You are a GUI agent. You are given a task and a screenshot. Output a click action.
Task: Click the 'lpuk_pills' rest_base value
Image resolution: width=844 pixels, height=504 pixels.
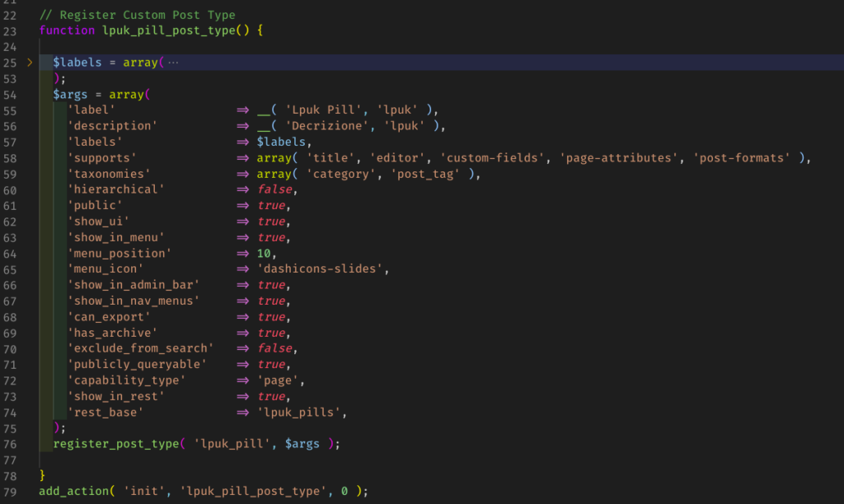click(299, 412)
